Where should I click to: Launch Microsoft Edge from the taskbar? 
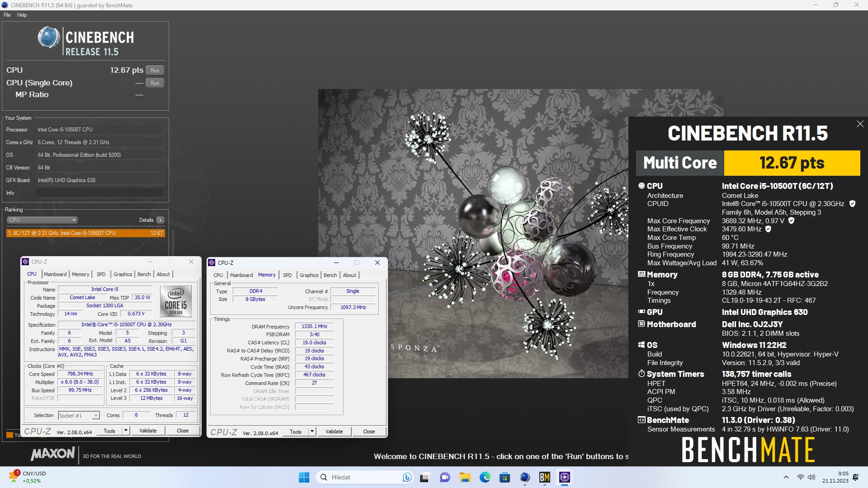coord(485,477)
